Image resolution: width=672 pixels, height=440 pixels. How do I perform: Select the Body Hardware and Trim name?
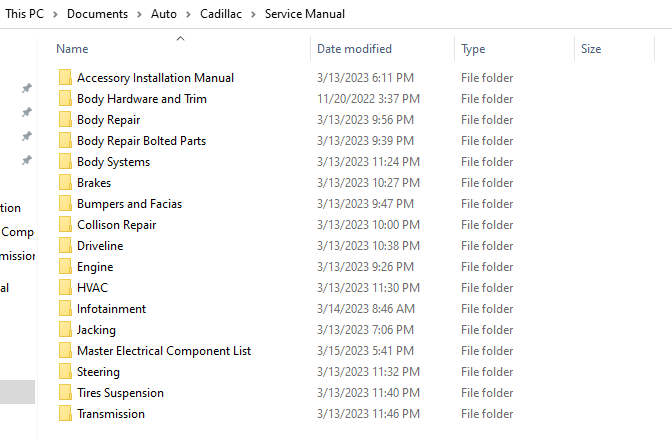(142, 99)
